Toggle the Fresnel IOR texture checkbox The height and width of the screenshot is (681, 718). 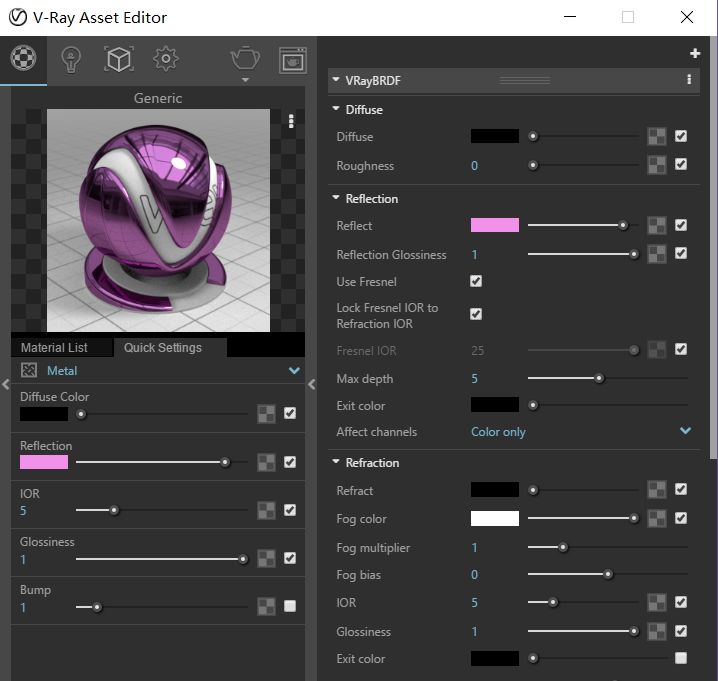coord(681,349)
